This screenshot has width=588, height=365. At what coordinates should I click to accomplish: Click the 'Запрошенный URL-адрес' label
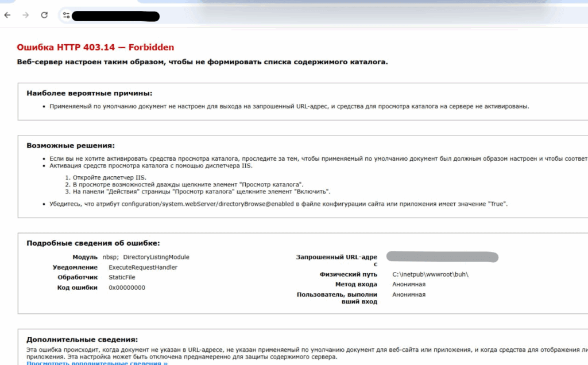336,261
